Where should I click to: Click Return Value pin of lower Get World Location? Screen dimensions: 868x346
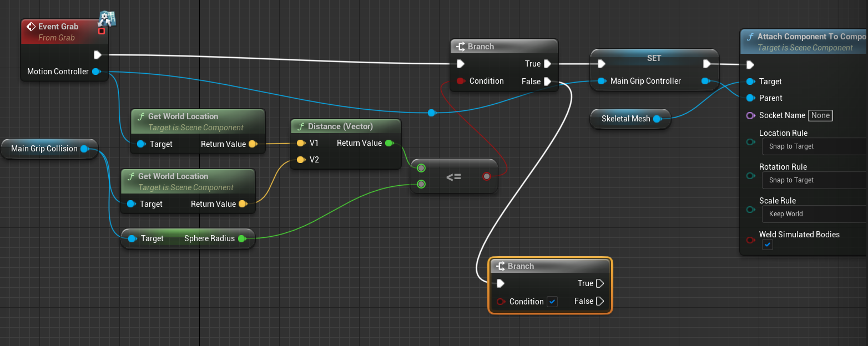[x=242, y=204]
